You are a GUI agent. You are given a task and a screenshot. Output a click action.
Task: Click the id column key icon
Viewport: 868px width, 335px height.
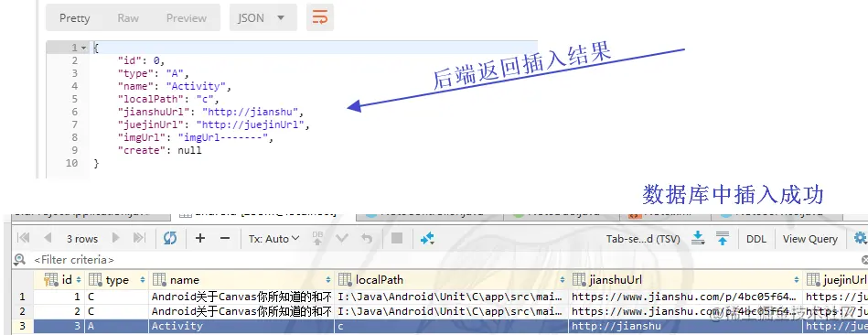click(x=51, y=280)
